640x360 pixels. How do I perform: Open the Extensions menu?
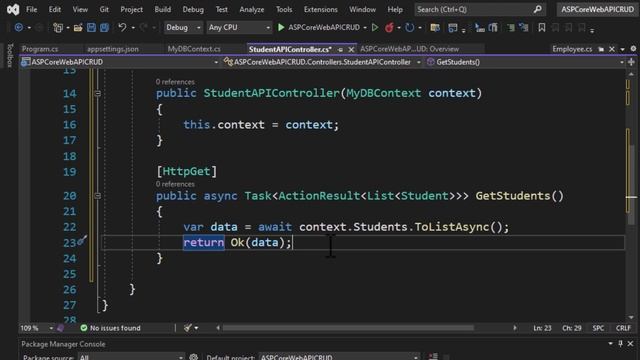click(320, 9)
